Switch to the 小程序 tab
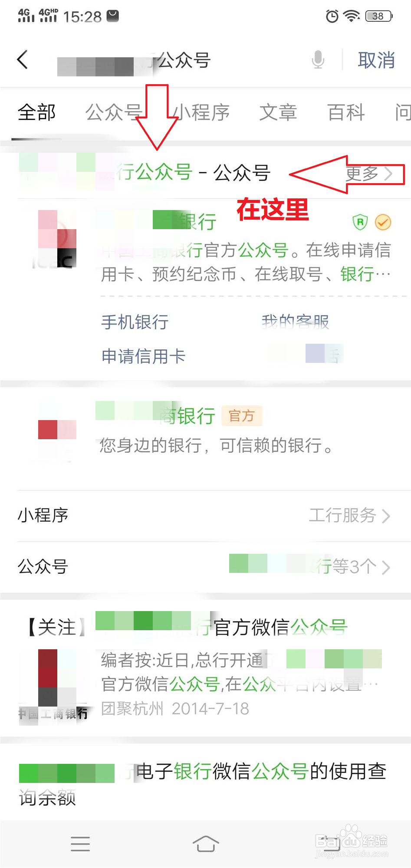 201,112
